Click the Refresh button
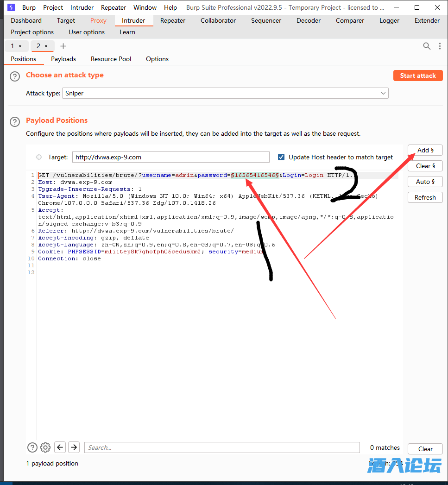 [425, 197]
